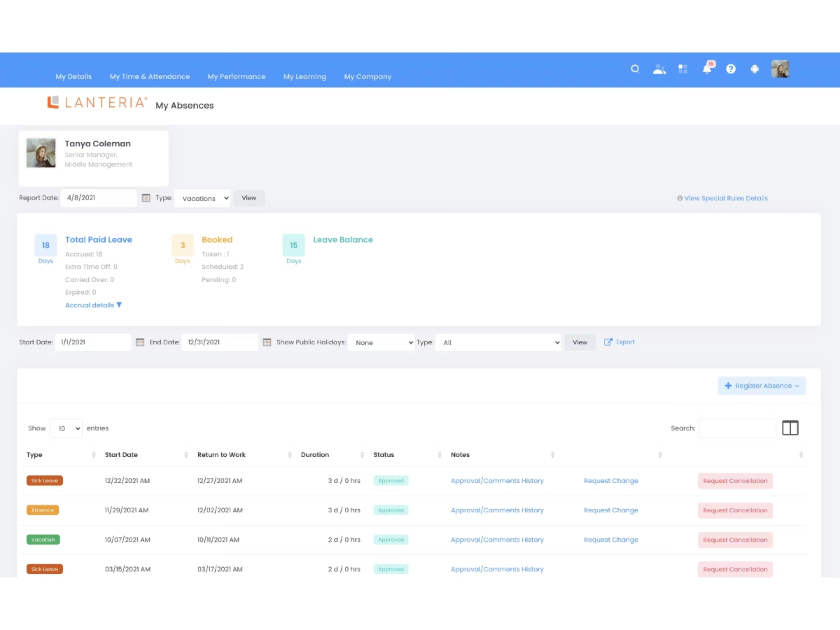Open the help question mark icon
The width and height of the screenshot is (840, 630).
[x=731, y=69]
